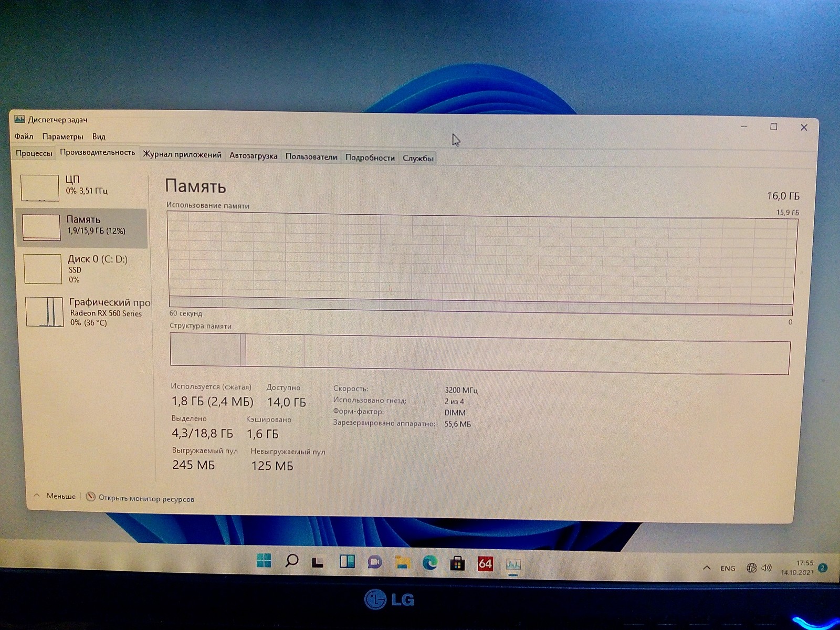Click the 16,0 ГБ total memory label
Viewport: 840px width, 630px height.
783,196
